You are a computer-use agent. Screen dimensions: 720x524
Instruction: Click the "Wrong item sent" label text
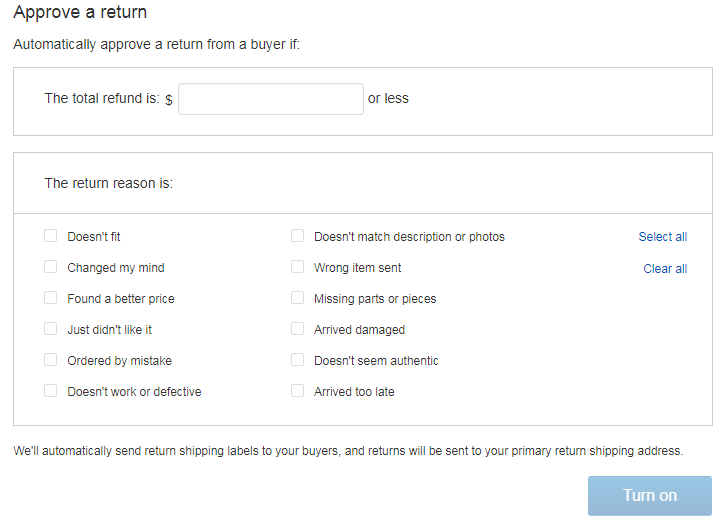pos(357,268)
